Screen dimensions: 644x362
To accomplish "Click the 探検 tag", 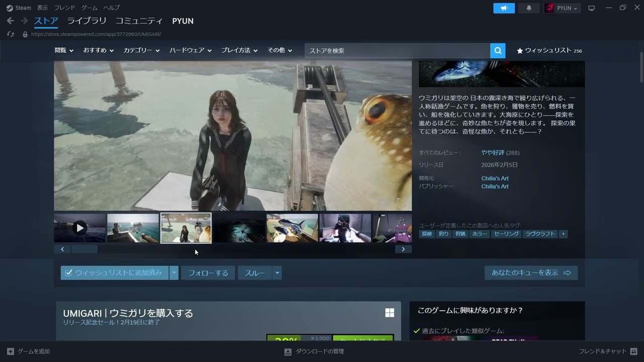I will [427, 234].
